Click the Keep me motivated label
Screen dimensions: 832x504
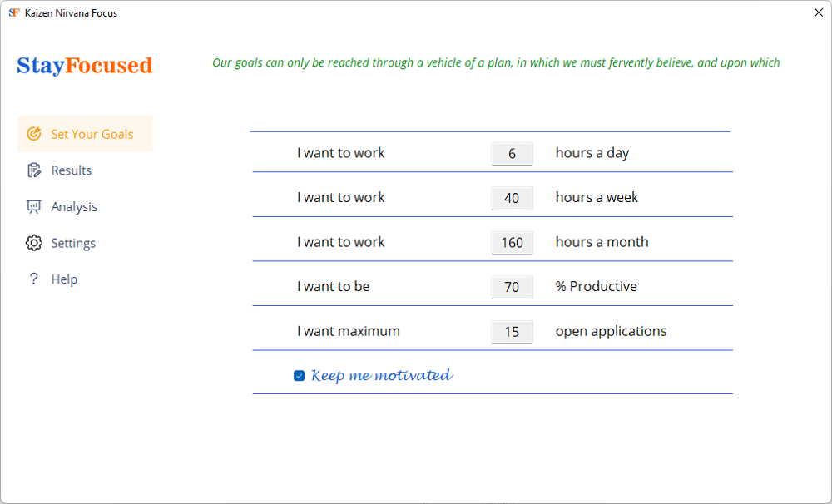coord(382,376)
